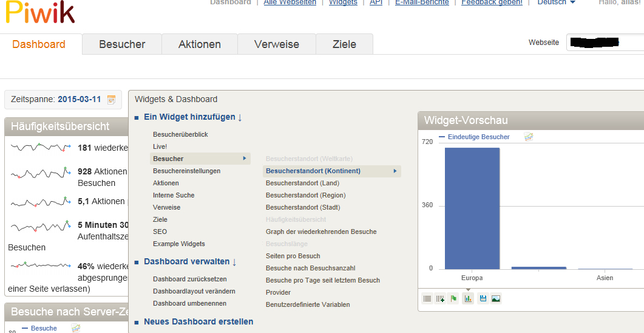Click sparkline next to 46% value

click(x=40, y=265)
